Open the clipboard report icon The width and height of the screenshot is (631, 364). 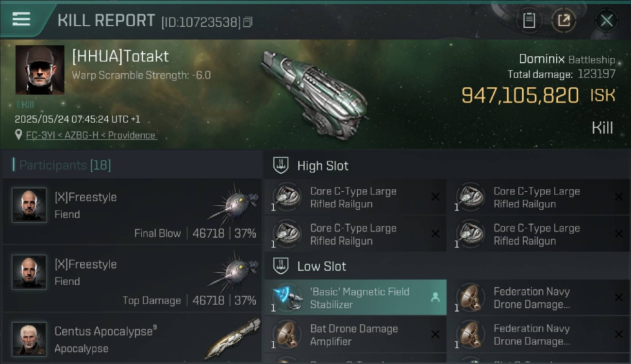click(529, 20)
